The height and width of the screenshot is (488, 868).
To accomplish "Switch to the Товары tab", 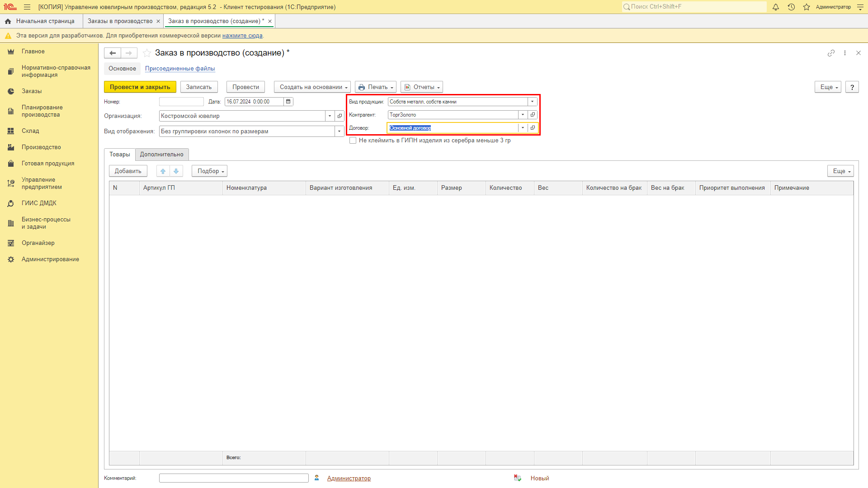I will pos(119,155).
